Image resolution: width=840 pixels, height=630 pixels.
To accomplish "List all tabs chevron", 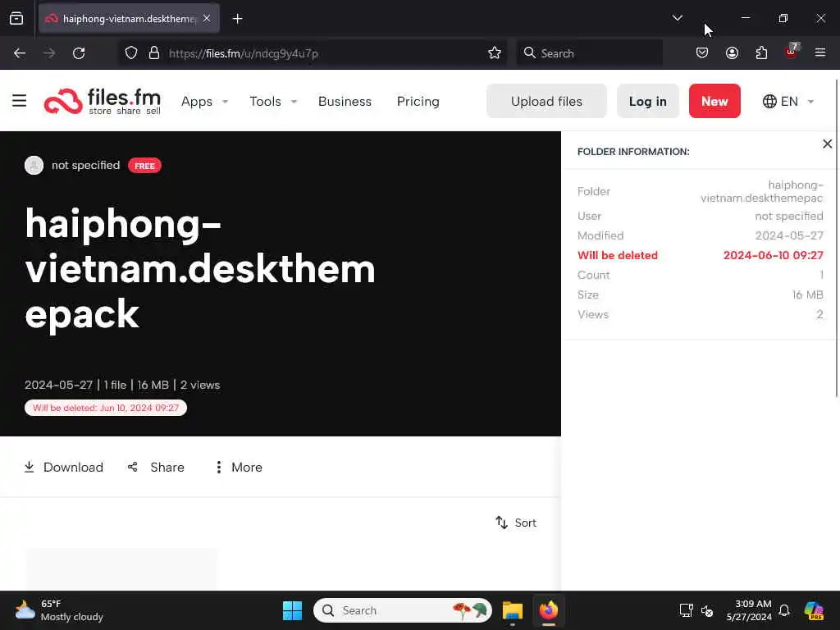I will pos(677,18).
